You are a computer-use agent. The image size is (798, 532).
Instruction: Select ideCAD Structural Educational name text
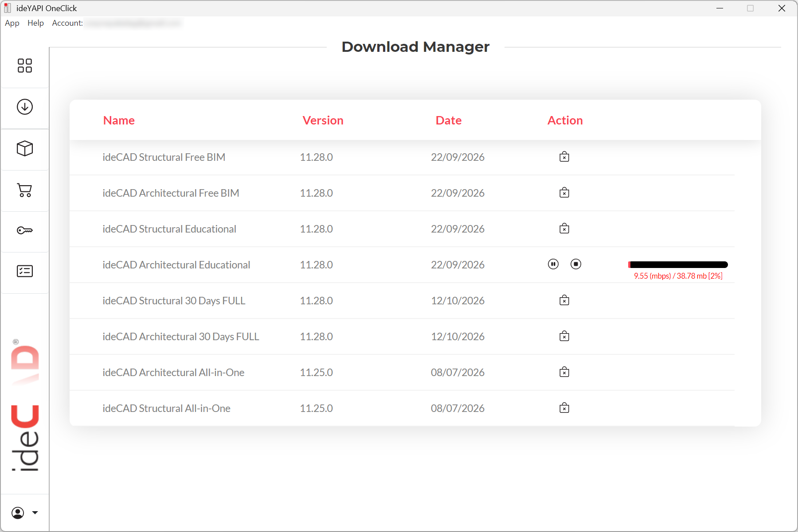point(169,229)
